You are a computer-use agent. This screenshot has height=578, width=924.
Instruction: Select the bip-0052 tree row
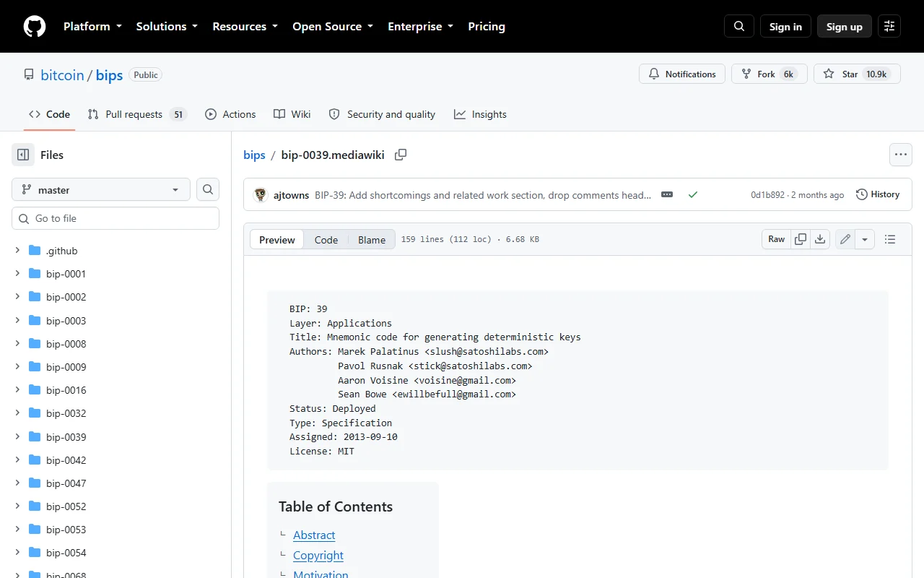click(x=115, y=506)
